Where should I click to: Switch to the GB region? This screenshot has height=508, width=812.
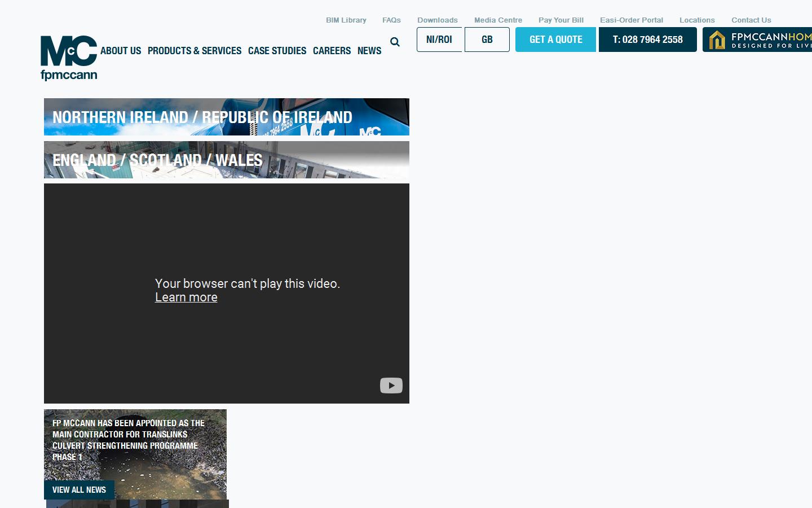click(487, 40)
